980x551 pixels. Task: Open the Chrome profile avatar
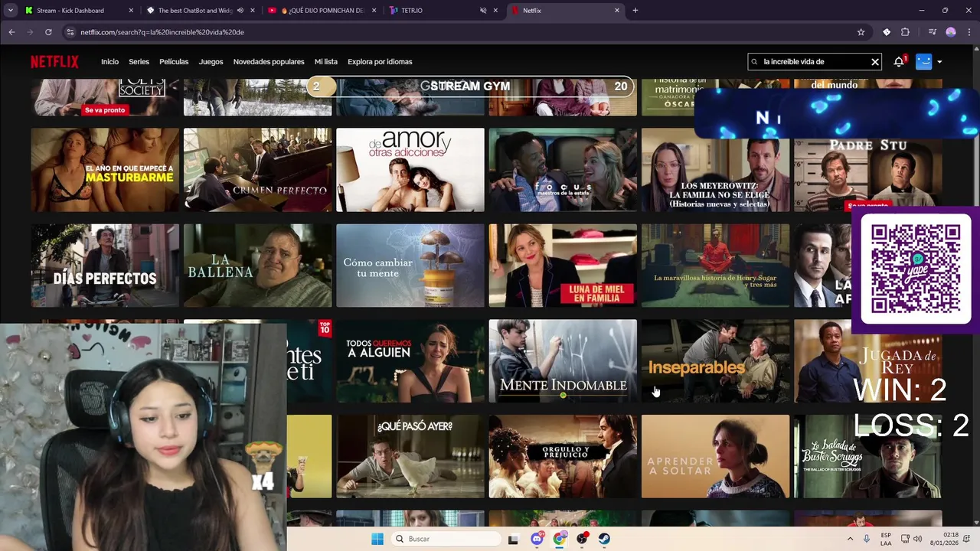(x=951, y=32)
